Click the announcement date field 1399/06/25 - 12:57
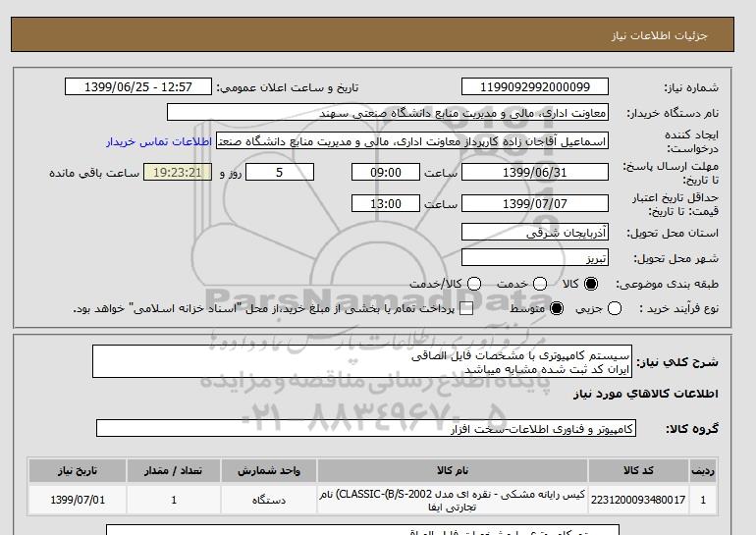 (x=138, y=86)
